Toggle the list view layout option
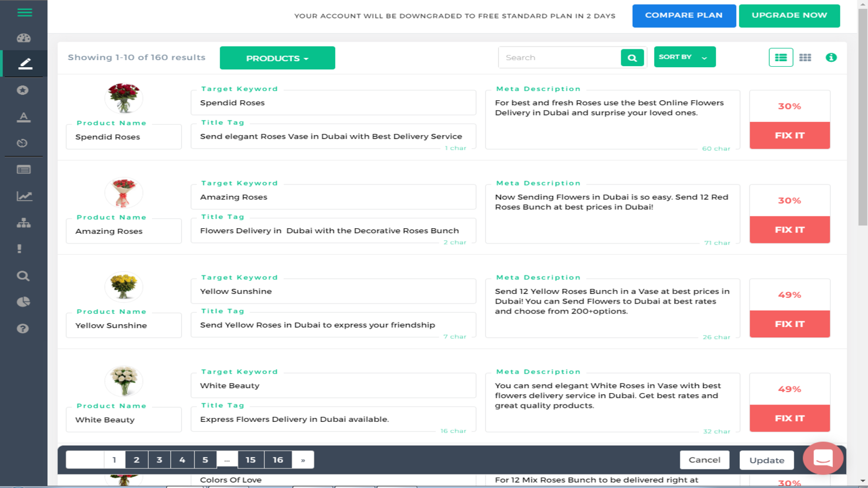Viewport: 868px width, 488px height. [781, 57]
